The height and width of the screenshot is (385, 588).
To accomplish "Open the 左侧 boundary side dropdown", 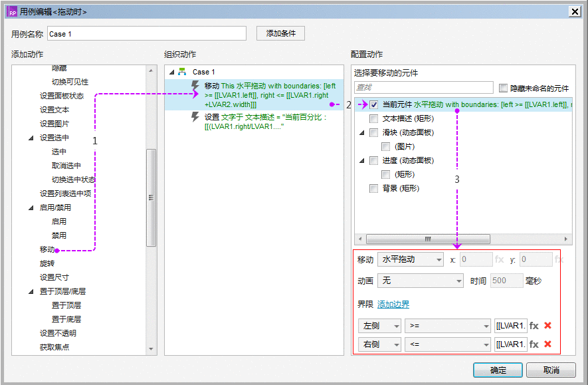I will click(x=379, y=326).
